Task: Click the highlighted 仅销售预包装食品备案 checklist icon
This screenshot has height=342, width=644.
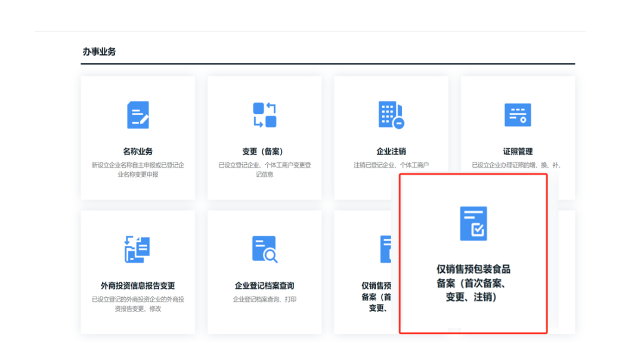Action: (473, 223)
